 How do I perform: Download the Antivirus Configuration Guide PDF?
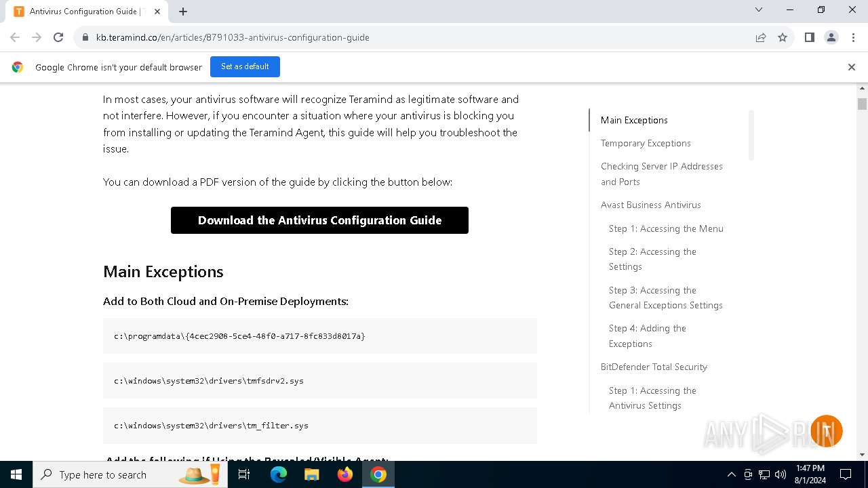point(319,220)
